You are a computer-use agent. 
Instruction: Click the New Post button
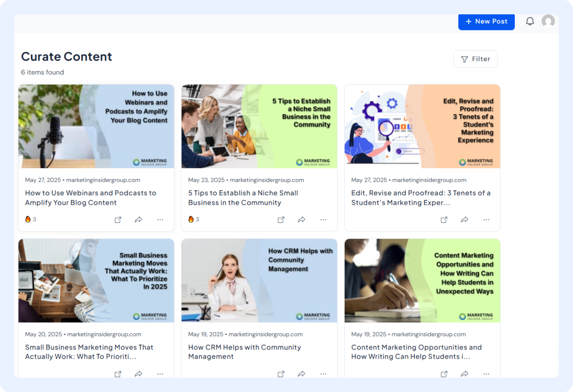pos(486,21)
